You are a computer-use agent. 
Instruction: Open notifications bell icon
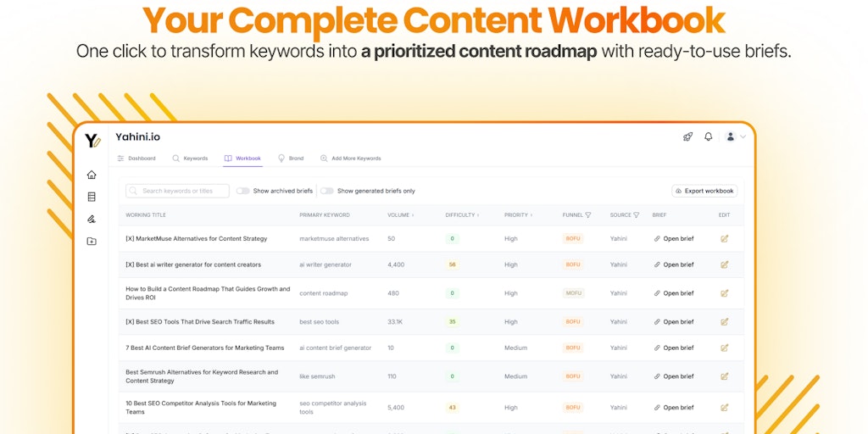click(x=708, y=136)
